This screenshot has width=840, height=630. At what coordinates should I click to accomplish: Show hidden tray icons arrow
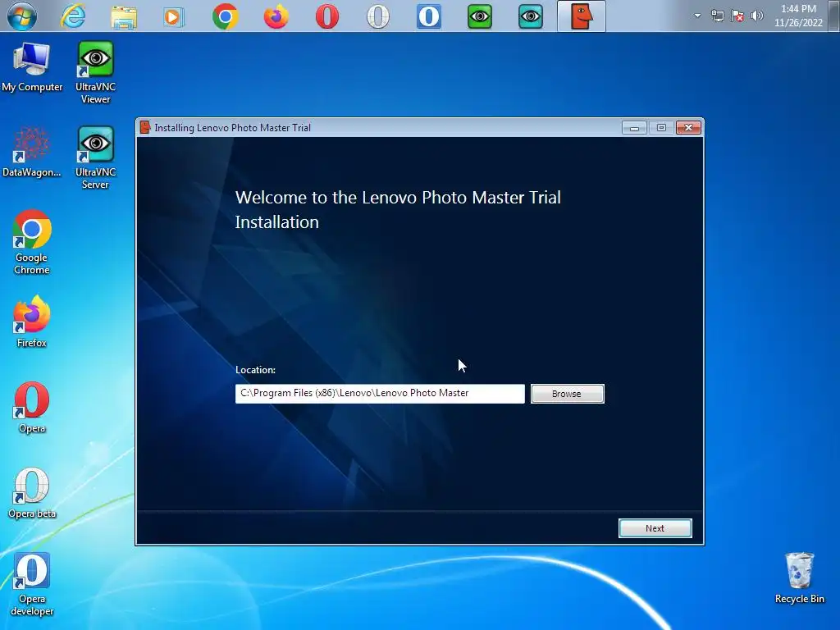click(x=697, y=16)
